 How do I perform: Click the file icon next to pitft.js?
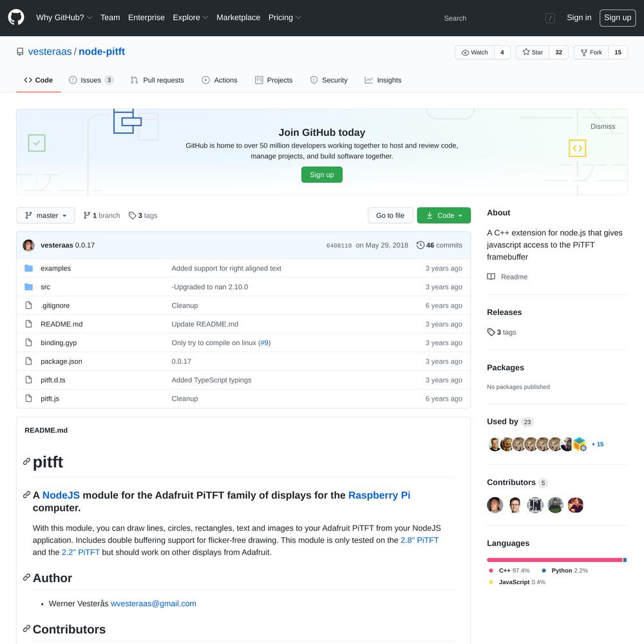(29, 399)
